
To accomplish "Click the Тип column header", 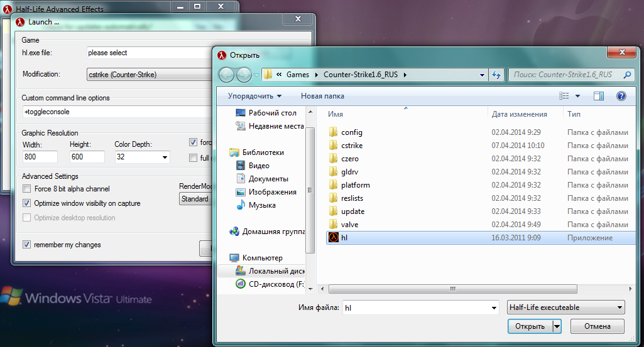I will (x=574, y=114).
